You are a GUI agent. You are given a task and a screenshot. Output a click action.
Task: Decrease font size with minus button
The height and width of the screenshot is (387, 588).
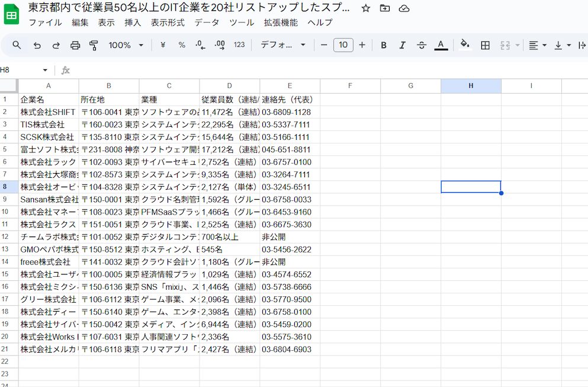pos(324,45)
